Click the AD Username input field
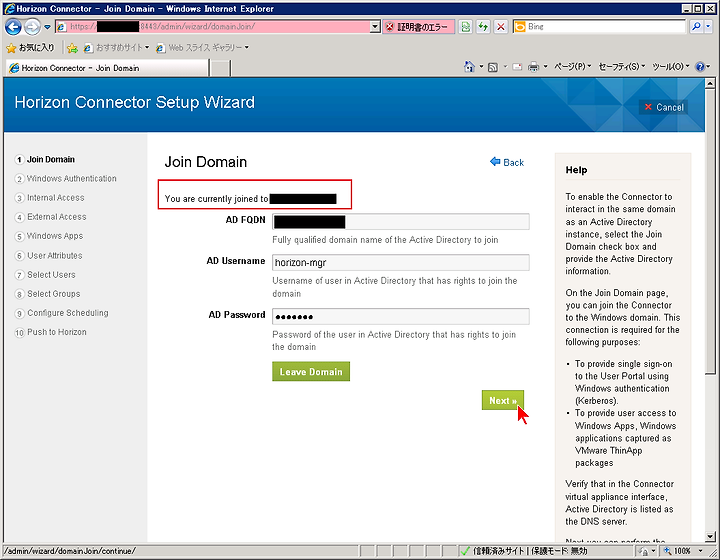 click(x=400, y=263)
